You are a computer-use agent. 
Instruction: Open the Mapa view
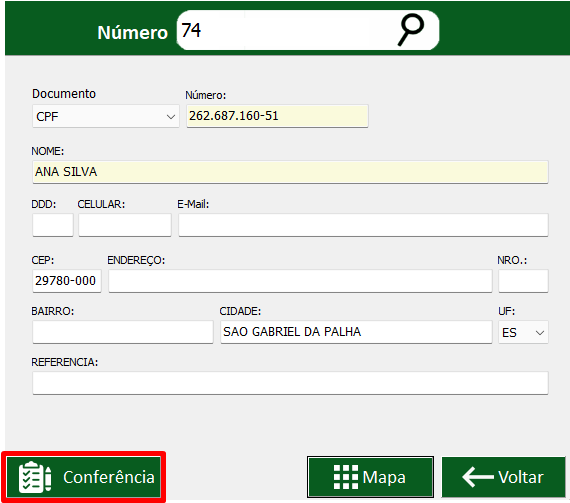coord(370,477)
